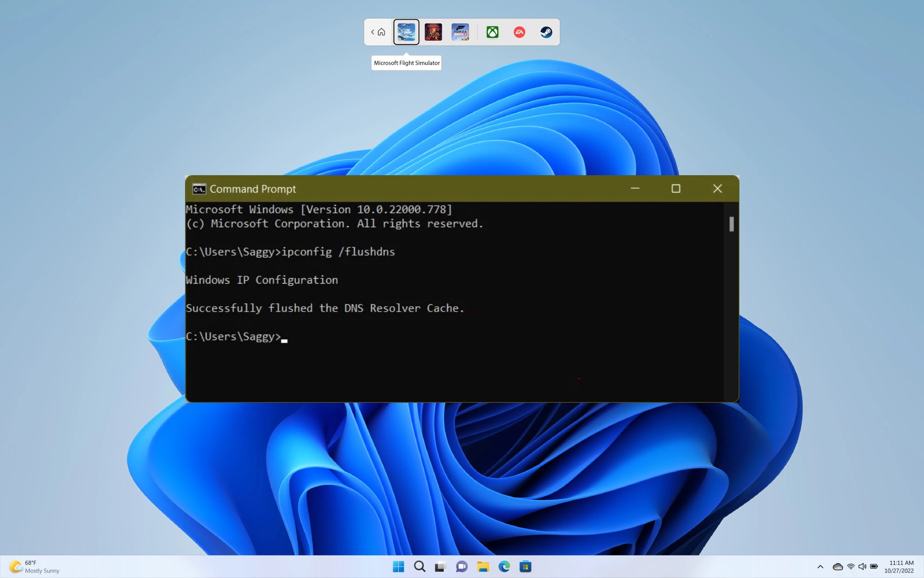The width and height of the screenshot is (924, 578).
Task: Click the Command Prompt title bar icon
Action: point(199,189)
